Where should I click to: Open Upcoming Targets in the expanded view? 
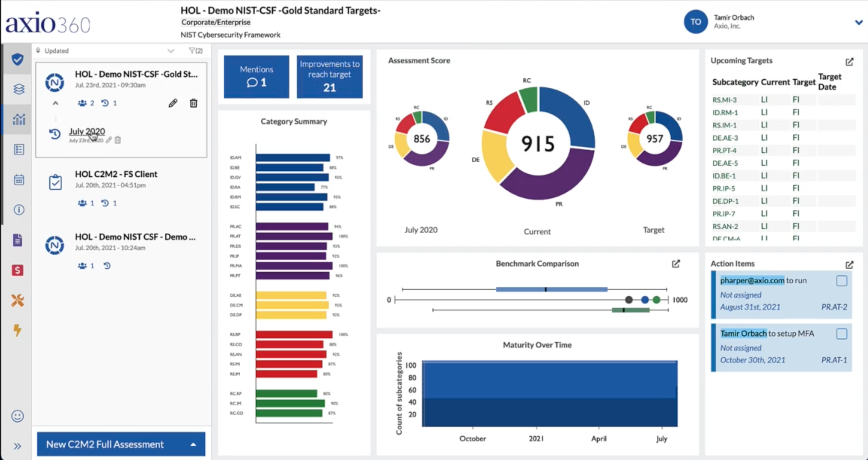coord(849,62)
